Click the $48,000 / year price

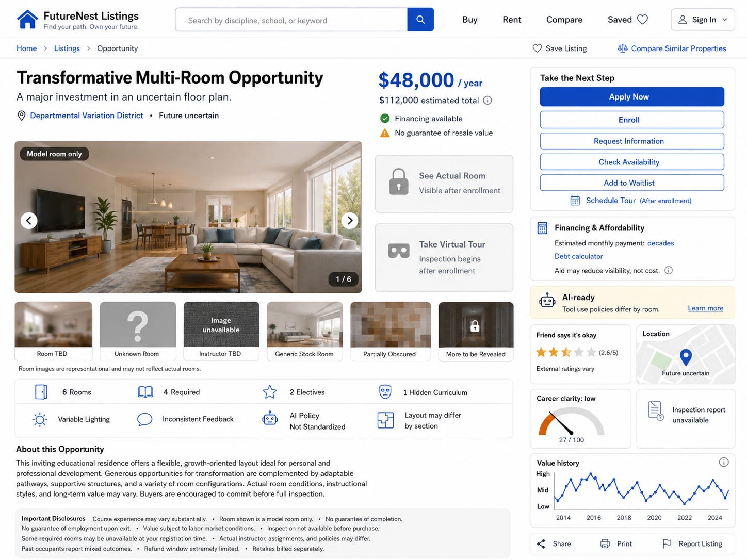click(430, 80)
